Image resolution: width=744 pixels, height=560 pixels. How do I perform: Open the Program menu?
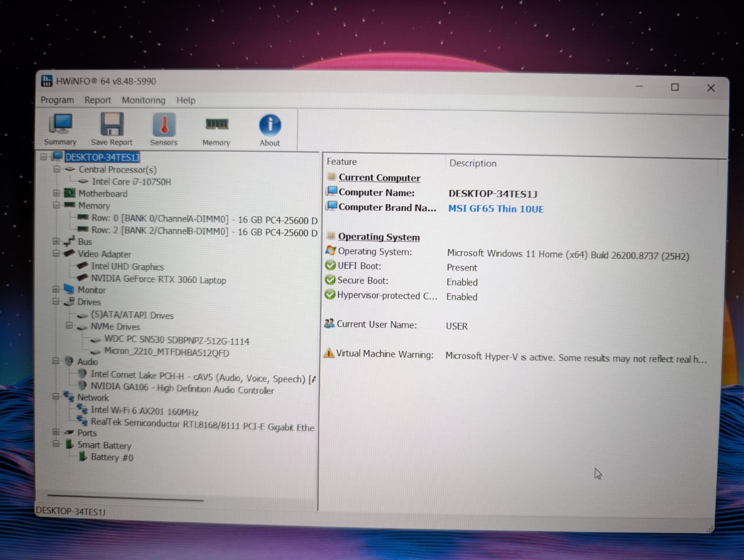57,100
